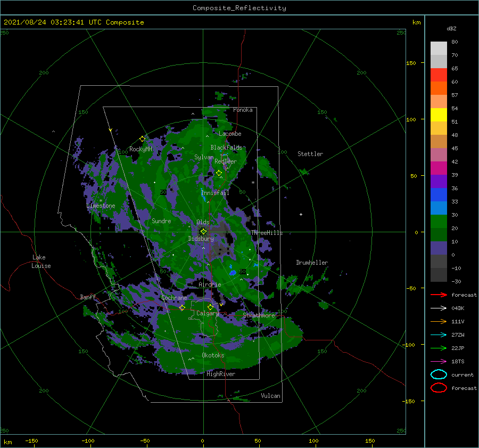This screenshot has height=448, width=479.
Task: Click the Vulcan label
Action: point(270,395)
